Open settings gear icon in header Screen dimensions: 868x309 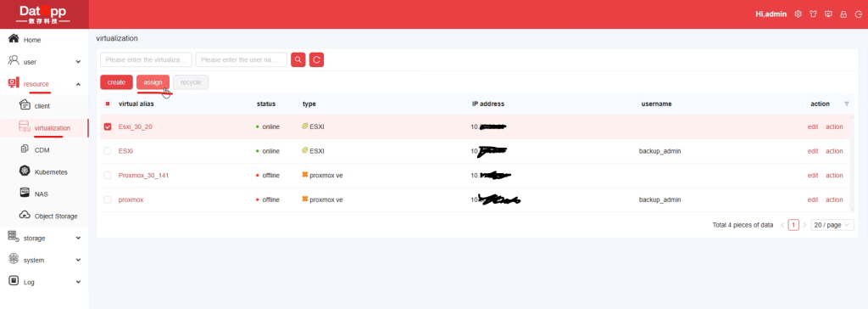tap(798, 14)
